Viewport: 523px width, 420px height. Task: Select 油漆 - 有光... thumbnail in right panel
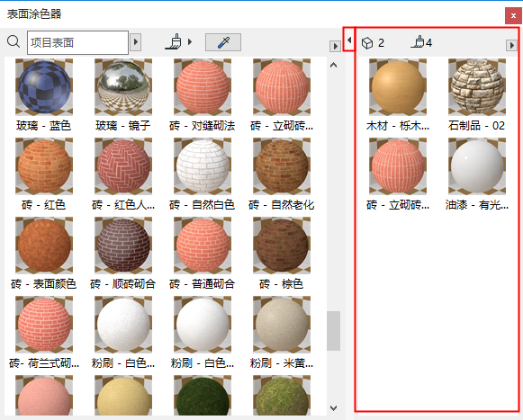(477, 166)
